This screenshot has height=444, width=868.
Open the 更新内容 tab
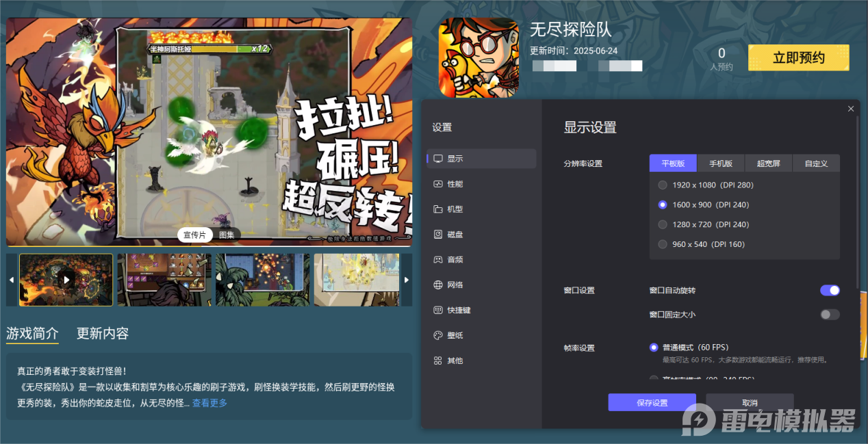[x=103, y=334]
